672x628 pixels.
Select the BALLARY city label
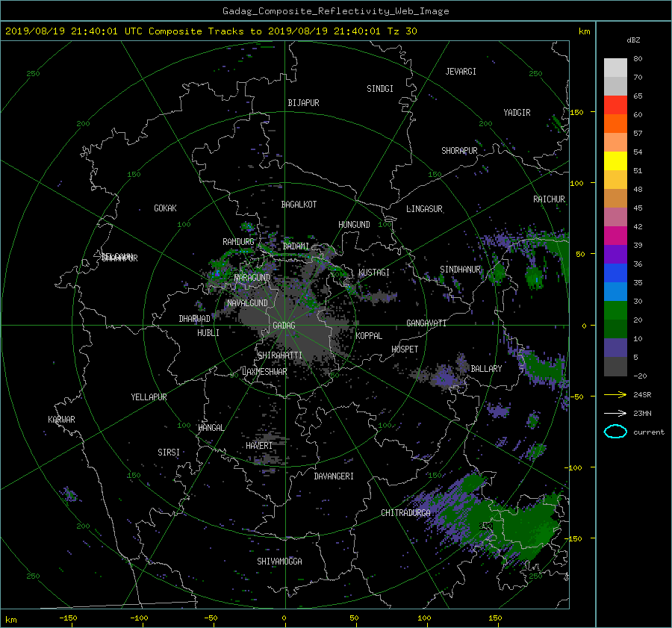[x=486, y=369]
